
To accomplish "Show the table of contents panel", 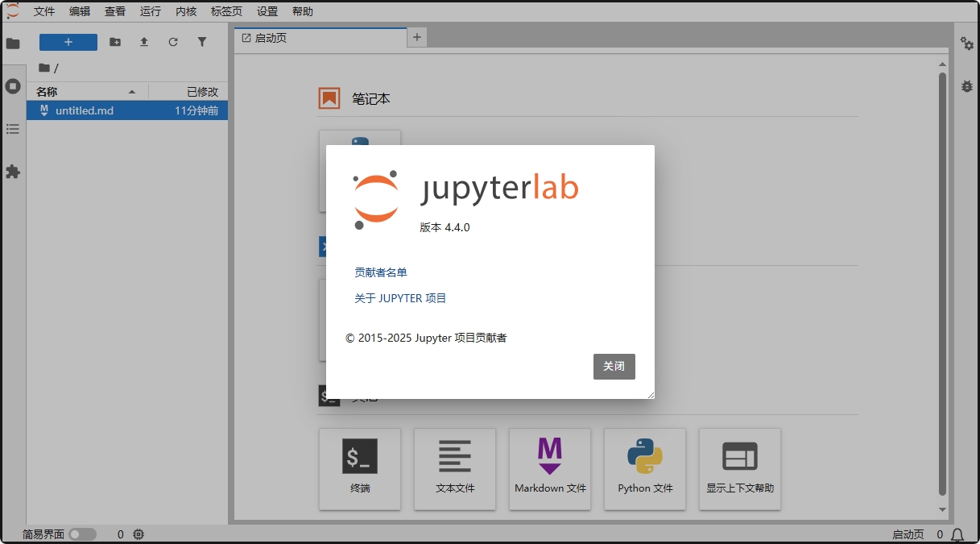I will click(13, 129).
